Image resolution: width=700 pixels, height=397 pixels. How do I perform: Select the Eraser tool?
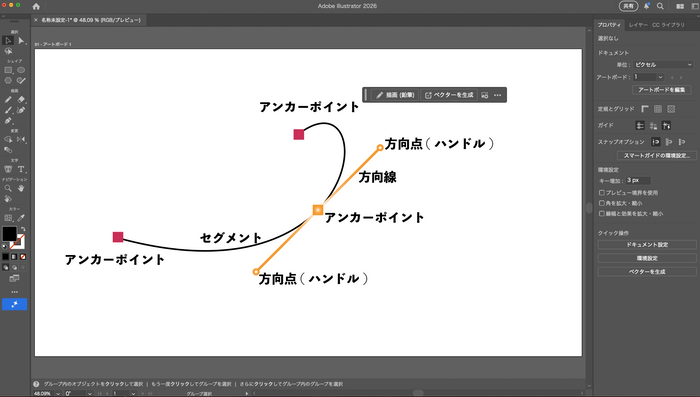(x=21, y=100)
